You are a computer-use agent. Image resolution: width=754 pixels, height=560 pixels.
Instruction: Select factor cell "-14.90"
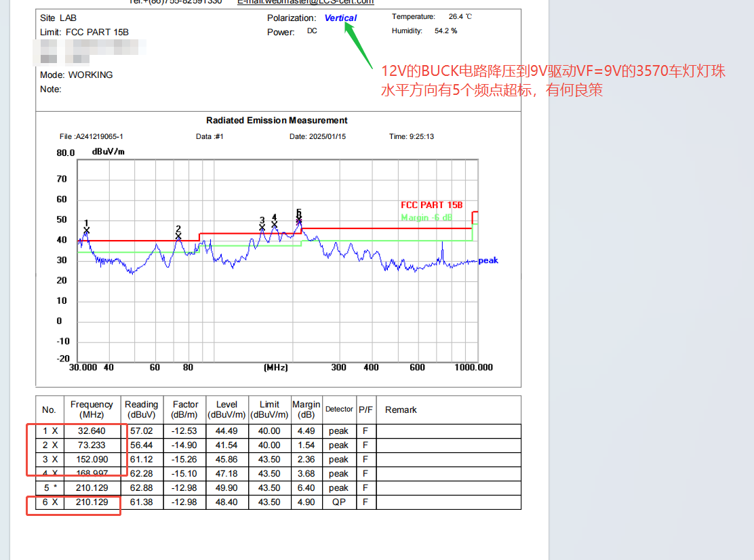pos(184,445)
